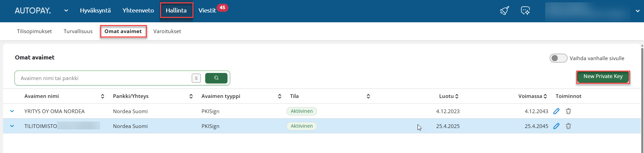The width and height of the screenshot is (644, 153).
Task: Open Viestit with 45 notifications
Action: coord(207,10)
